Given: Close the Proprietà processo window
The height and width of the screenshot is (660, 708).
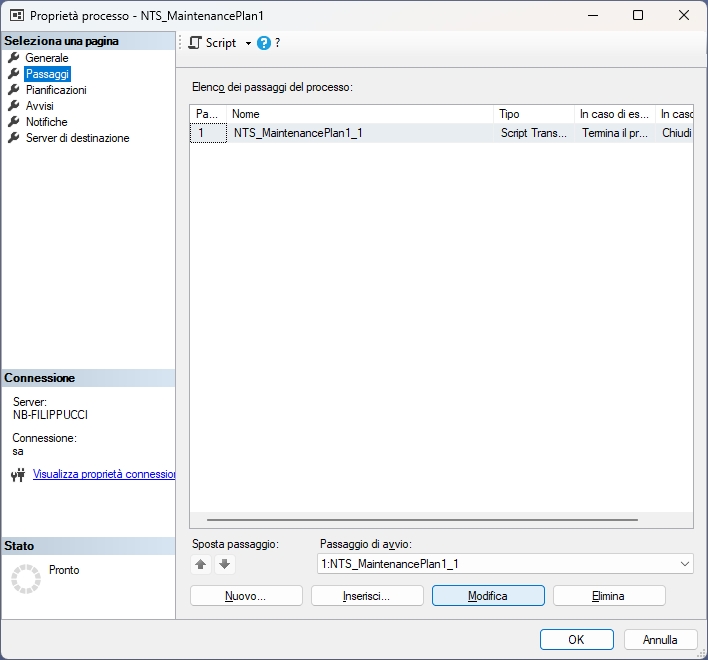Looking at the screenshot, I should coord(684,15).
